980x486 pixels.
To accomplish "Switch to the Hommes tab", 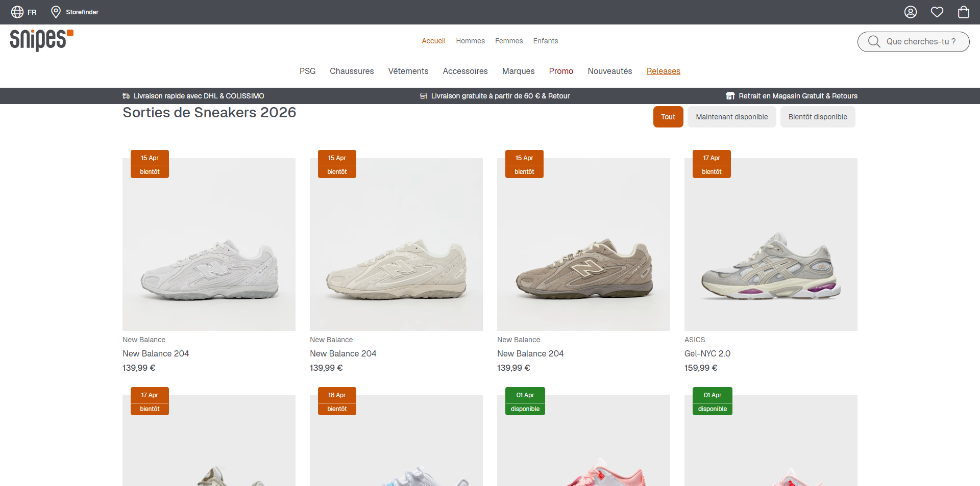I will tap(471, 41).
